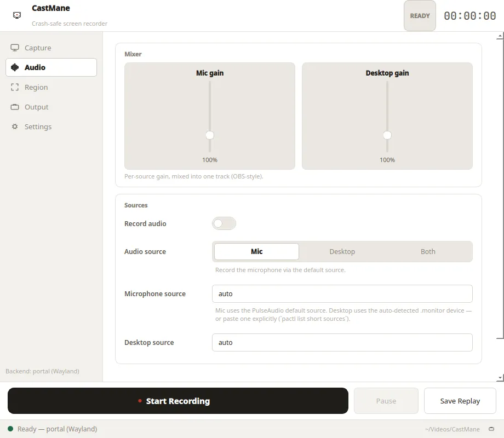The height and width of the screenshot is (438, 504).
Task: Click the Desktop gain 100% value
Action: pos(387,160)
